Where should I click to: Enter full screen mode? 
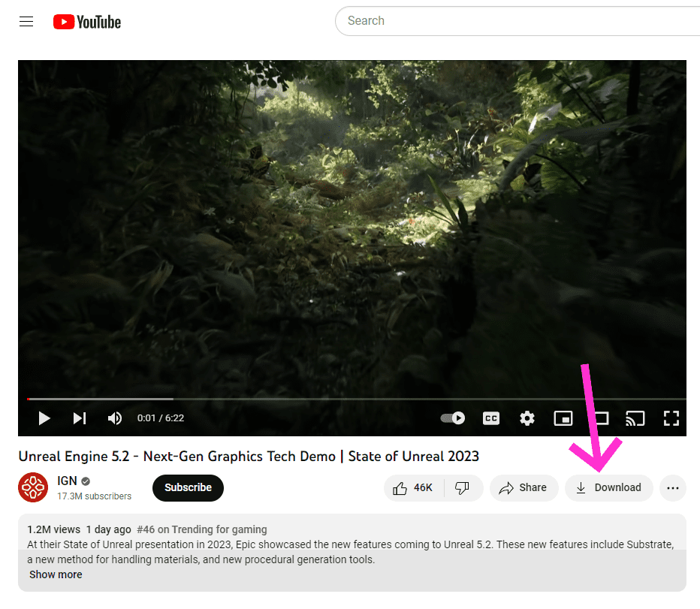pos(671,418)
